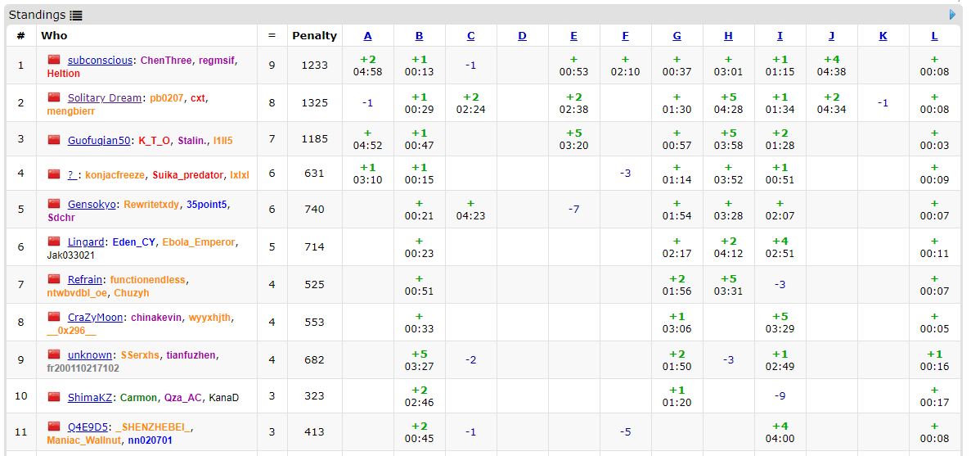View user konjacfreeze profile
Viewport: 980px width, 456px height.
pos(113,174)
